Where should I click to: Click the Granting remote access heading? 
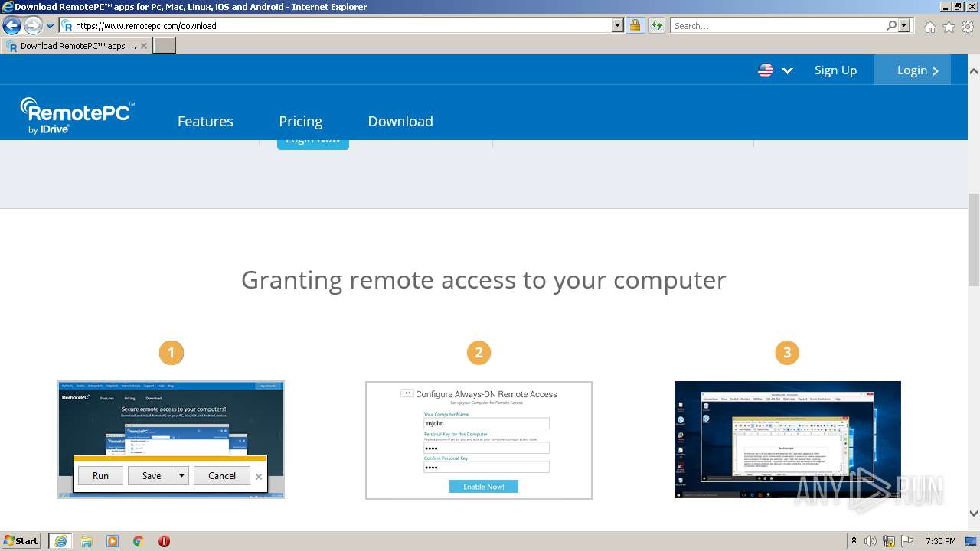point(483,280)
